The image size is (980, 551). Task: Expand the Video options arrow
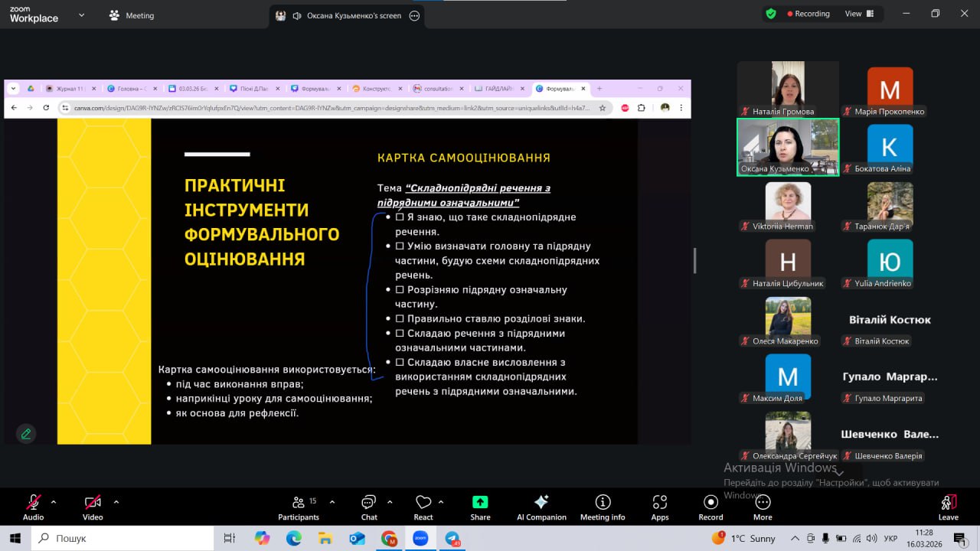tap(116, 502)
